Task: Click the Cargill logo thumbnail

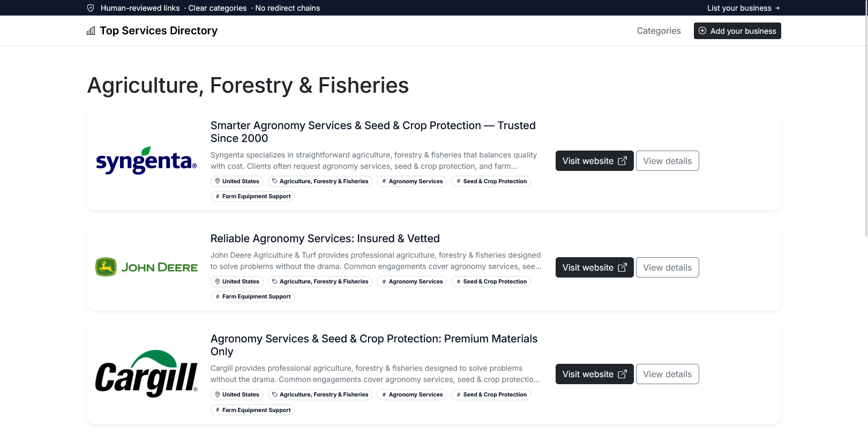Action: [146, 374]
